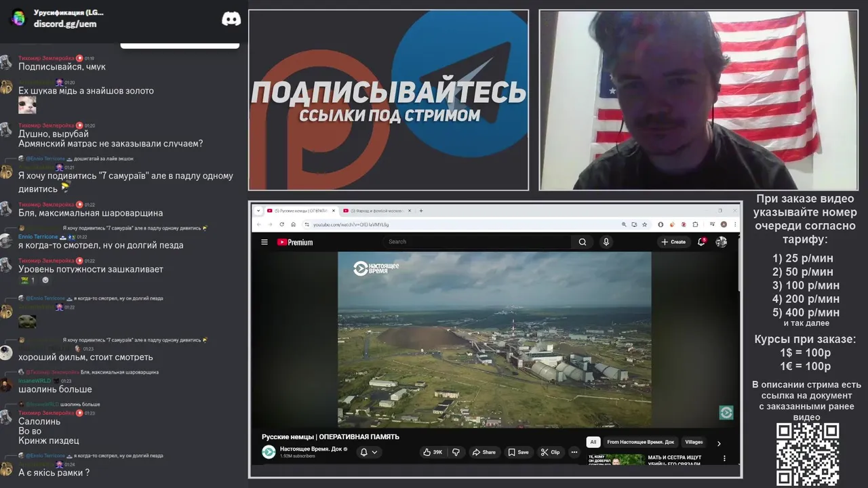868x488 pixels.
Task: Open the YouTube guide hamburger menu
Action: (x=264, y=242)
